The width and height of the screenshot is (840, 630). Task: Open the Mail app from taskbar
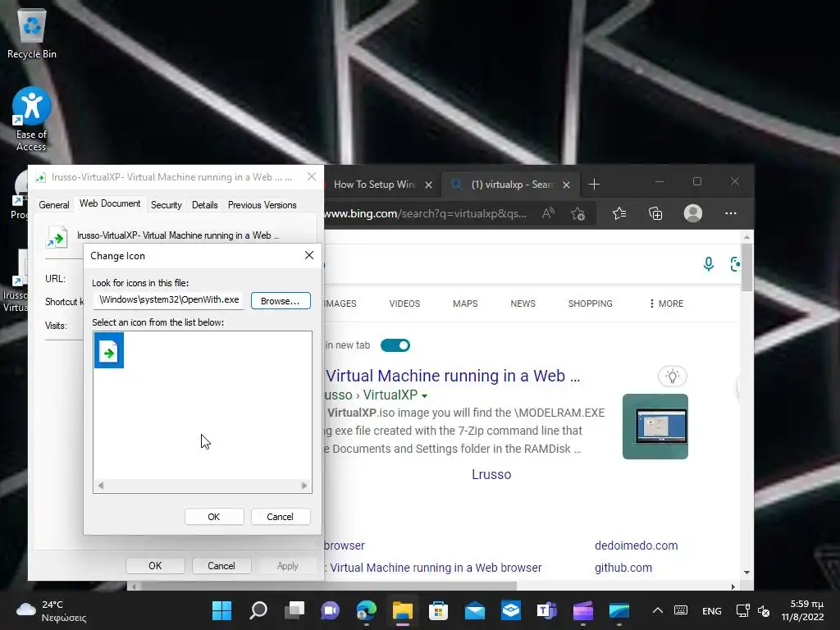tap(475, 610)
